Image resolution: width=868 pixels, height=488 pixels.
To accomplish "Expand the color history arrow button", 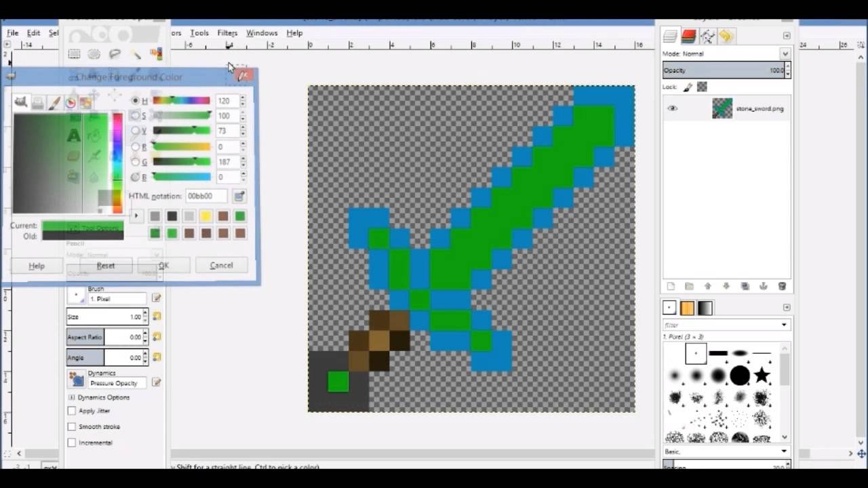I will (136, 216).
